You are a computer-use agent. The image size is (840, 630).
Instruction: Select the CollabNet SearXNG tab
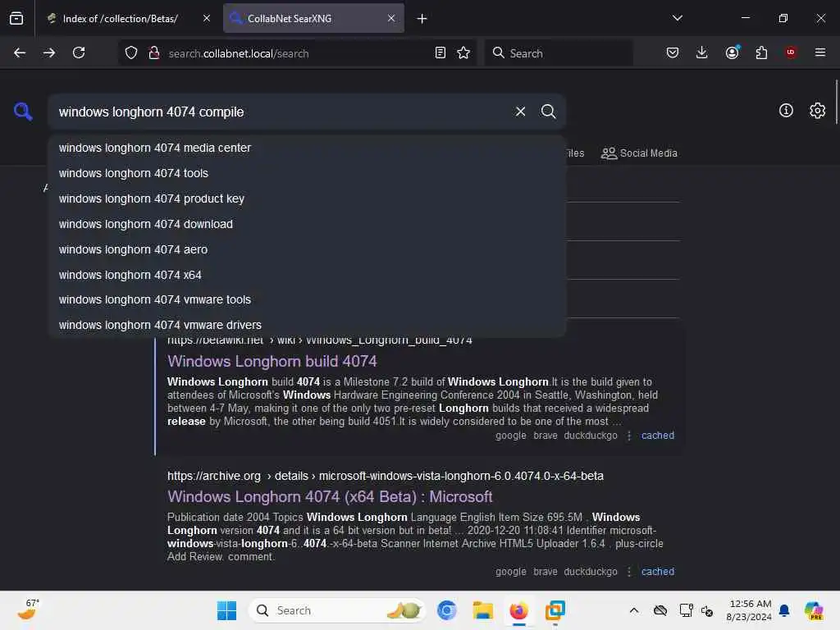(x=313, y=19)
